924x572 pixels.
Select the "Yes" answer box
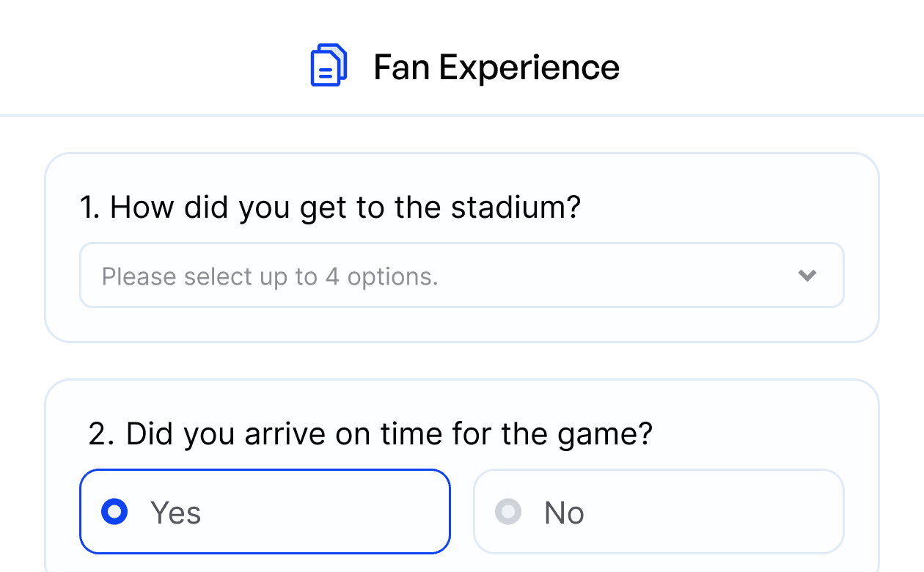pyautogui.click(x=265, y=512)
